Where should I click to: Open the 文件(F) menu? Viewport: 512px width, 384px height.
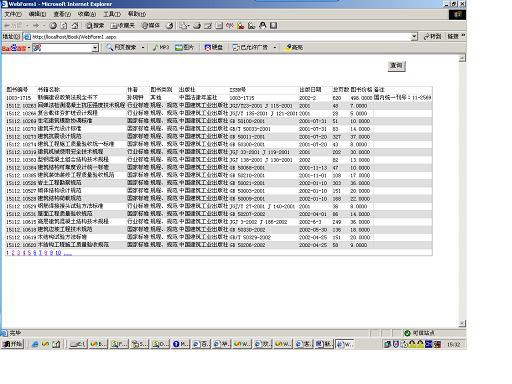click(x=13, y=14)
